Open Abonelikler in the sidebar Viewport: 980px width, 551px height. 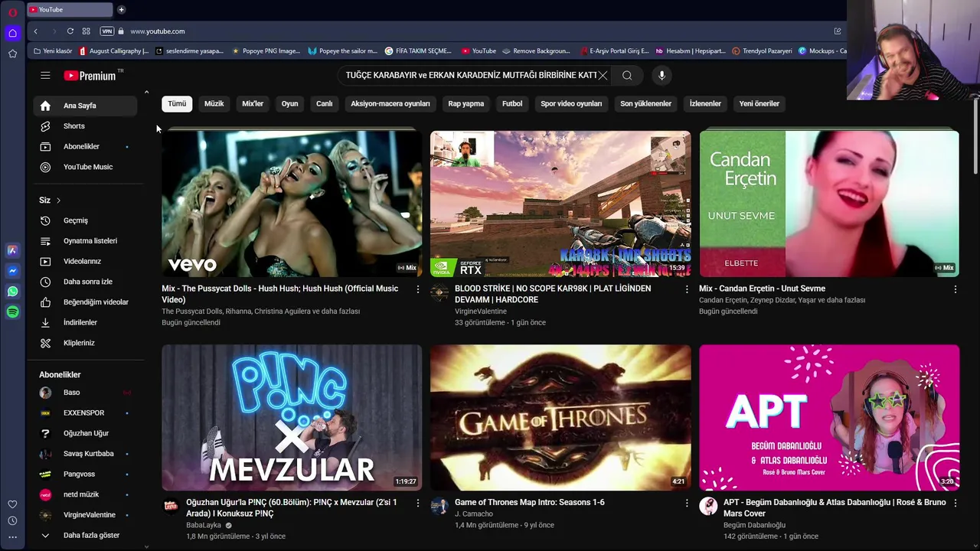click(x=85, y=146)
